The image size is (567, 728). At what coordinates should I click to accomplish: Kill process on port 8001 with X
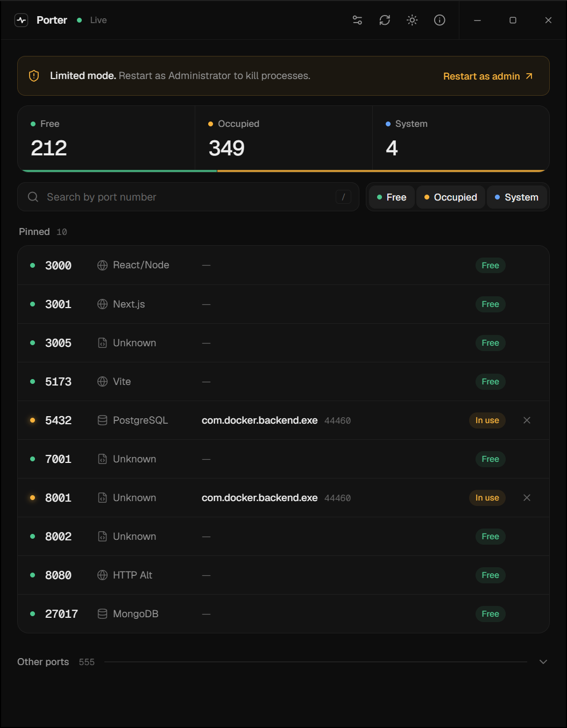click(527, 497)
